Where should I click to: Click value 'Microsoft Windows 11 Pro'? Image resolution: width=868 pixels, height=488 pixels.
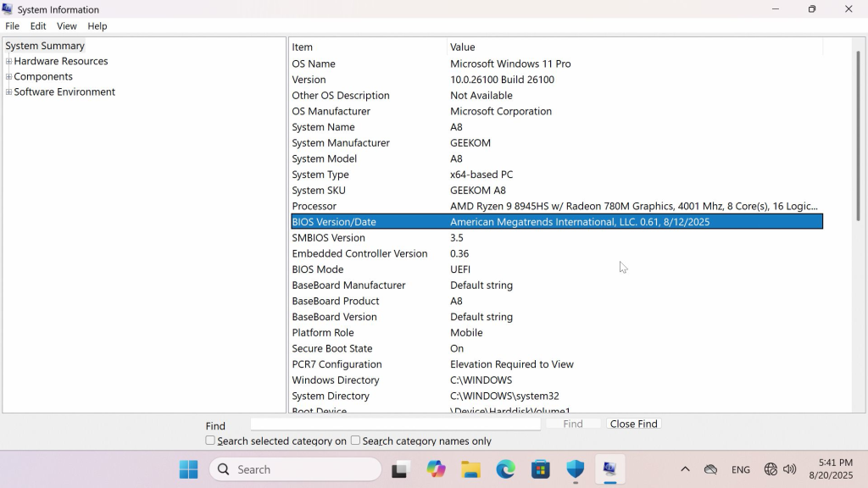tap(510, 64)
